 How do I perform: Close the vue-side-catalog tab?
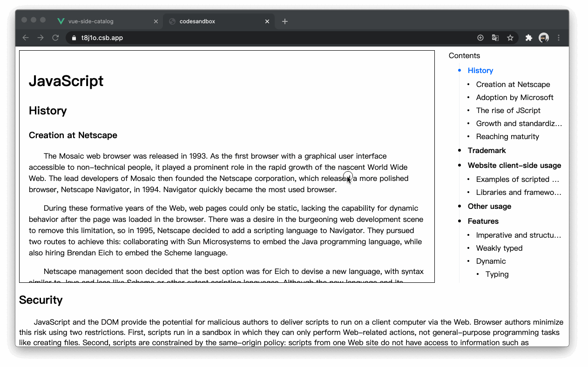pyautogui.click(x=156, y=21)
